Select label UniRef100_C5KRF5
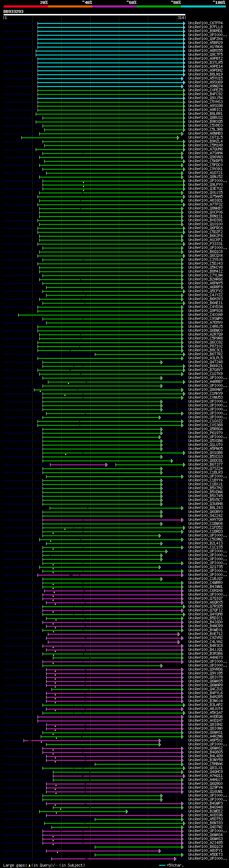 pos(205,161)
